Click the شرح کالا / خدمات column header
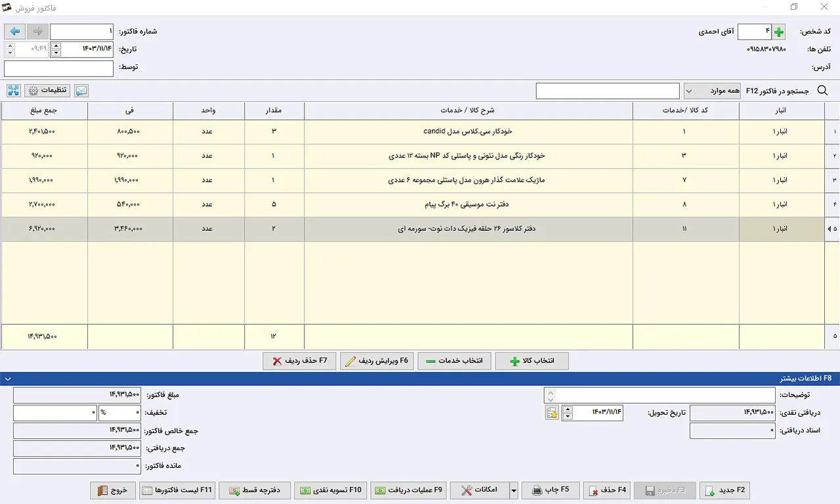Viewport: 840px width, 504px height. click(x=469, y=111)
